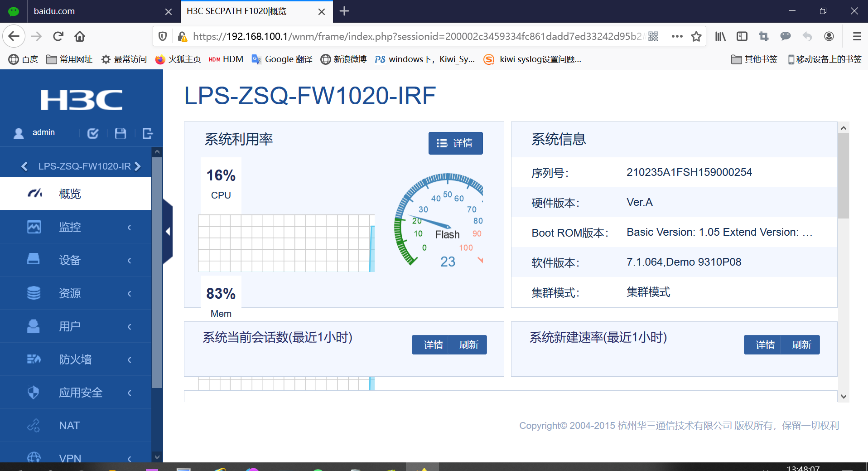Expand the 资源 submenu arrow
This screenshot has height=471, width=868.
click(x=130, y=293)
